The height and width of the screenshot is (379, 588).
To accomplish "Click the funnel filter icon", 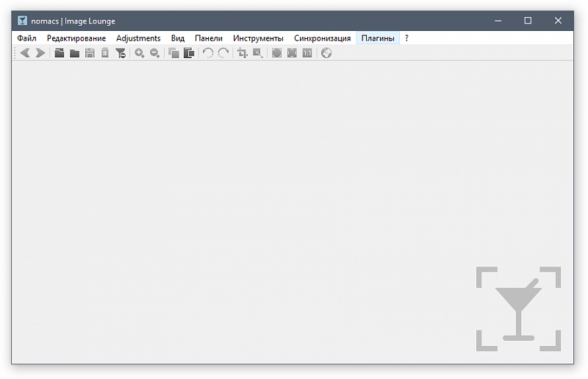I will coord(121,53).
